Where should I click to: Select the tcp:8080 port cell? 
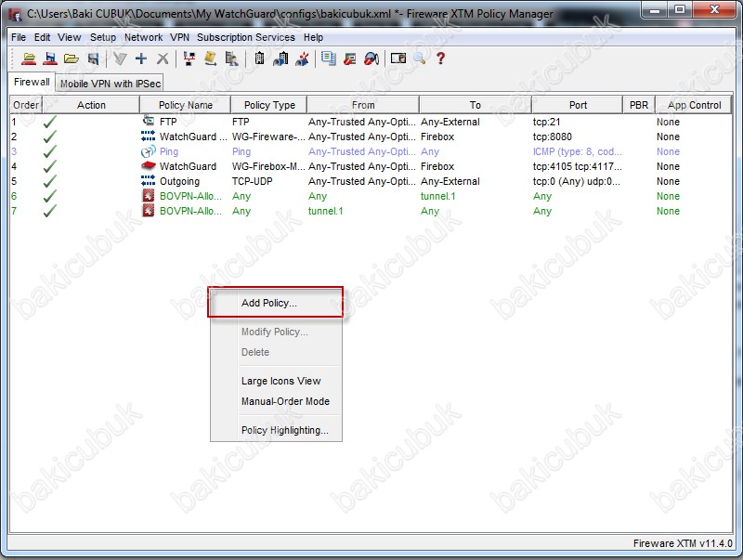pyautogui.click(x=552, y=137)
